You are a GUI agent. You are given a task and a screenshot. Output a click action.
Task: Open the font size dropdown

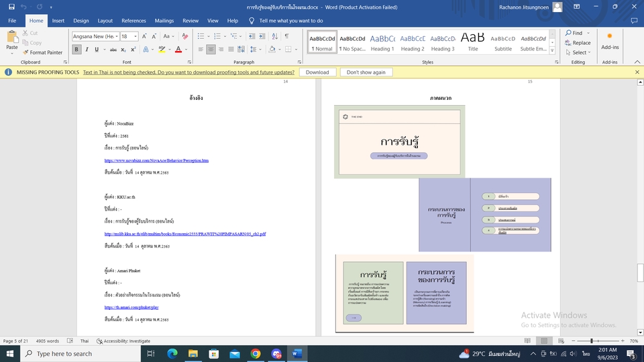pyautogui.click(x=135, y=36)
